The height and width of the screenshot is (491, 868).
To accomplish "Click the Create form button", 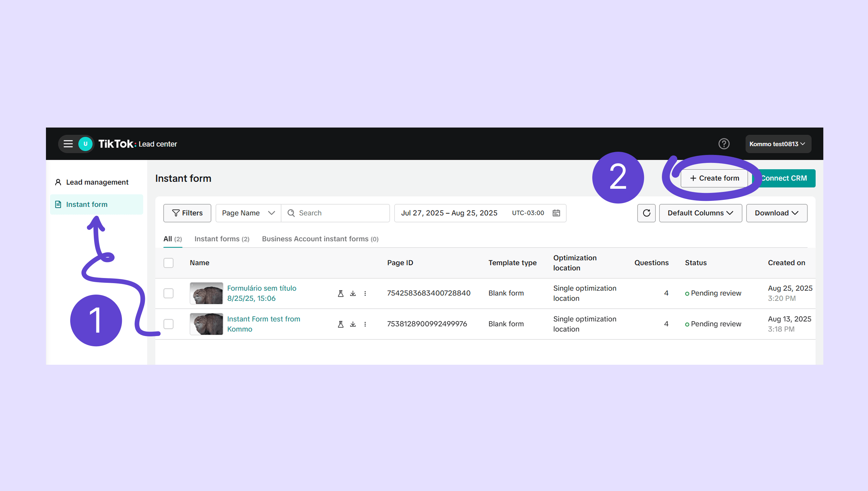I will pos(714,179).
